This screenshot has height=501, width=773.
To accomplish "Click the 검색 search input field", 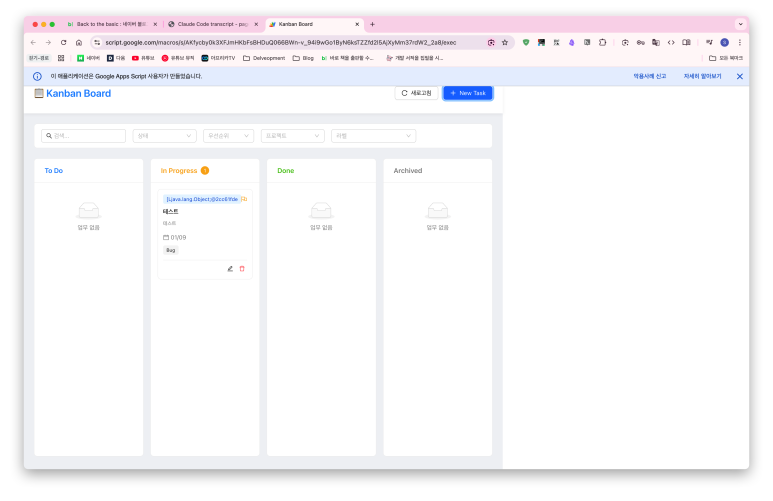I will click(84, 135).
